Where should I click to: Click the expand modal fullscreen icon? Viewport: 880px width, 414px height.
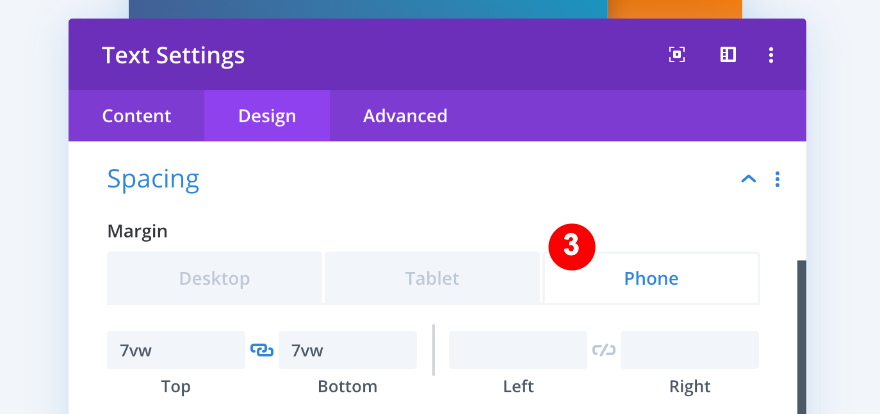(677, 55)
